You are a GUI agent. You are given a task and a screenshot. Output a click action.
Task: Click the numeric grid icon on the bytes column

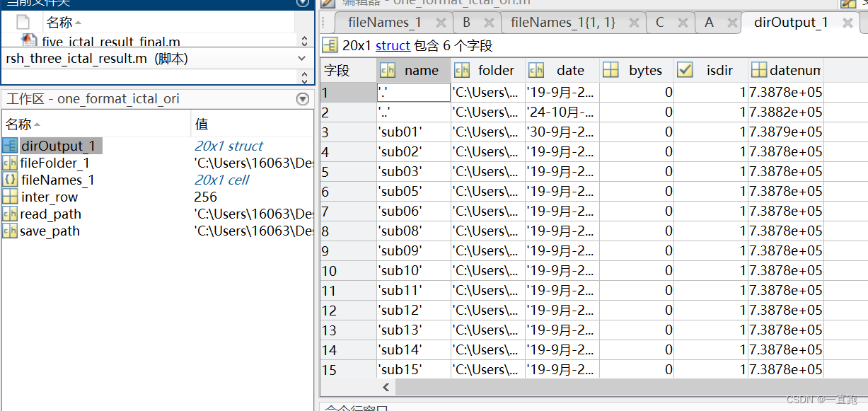click(611, 70)
